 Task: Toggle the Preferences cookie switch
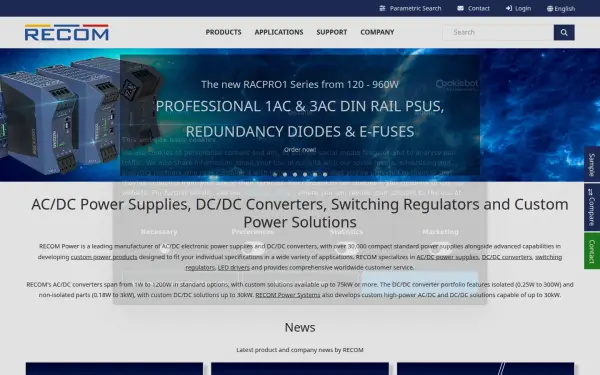click(253, 248)
